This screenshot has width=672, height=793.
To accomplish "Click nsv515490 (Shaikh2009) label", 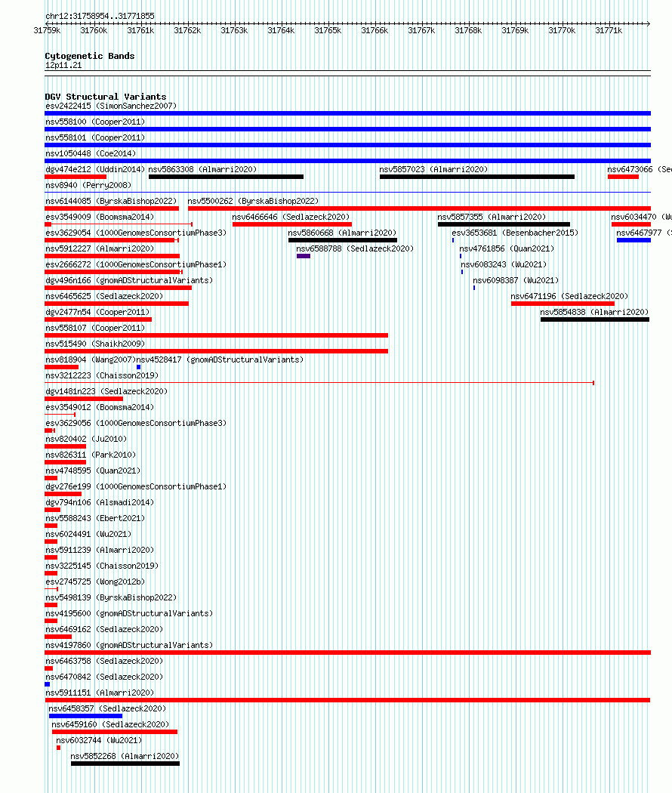I will coord(95,344).
